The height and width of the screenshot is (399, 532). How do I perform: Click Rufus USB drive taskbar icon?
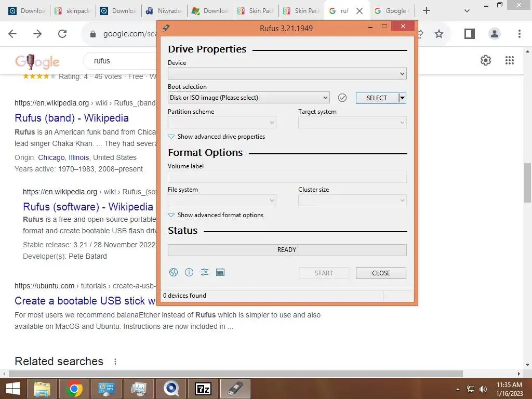[x=235, y=389]
